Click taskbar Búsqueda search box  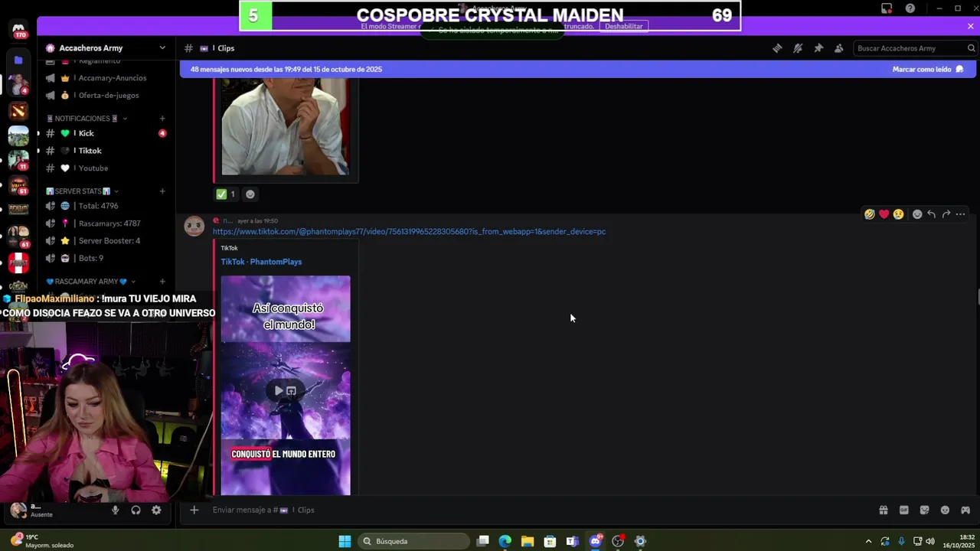pyautogui.click(x=413, y=541)
